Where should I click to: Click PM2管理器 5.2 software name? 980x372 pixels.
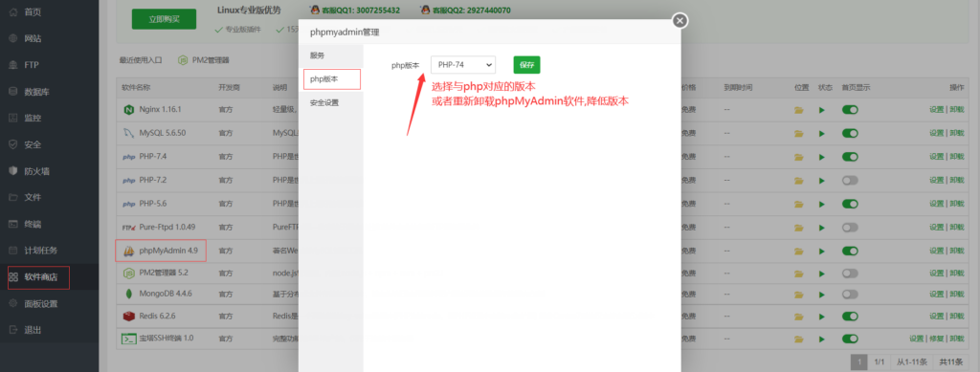coord(164,274)
